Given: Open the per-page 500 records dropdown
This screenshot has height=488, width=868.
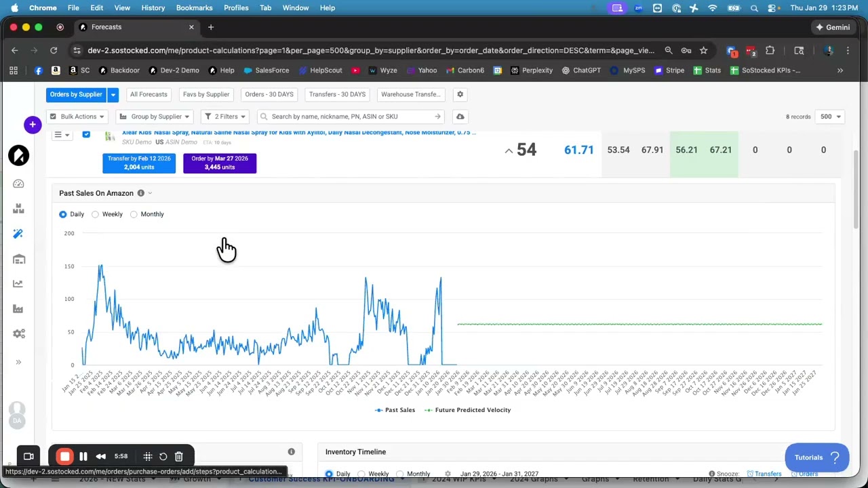Looking at the screenshot, I should pos(830,117).
